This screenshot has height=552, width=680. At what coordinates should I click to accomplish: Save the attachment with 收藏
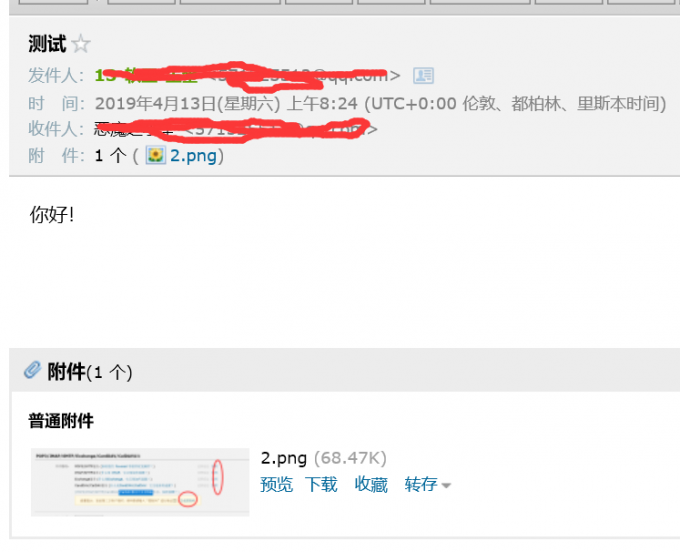point(371,484)
